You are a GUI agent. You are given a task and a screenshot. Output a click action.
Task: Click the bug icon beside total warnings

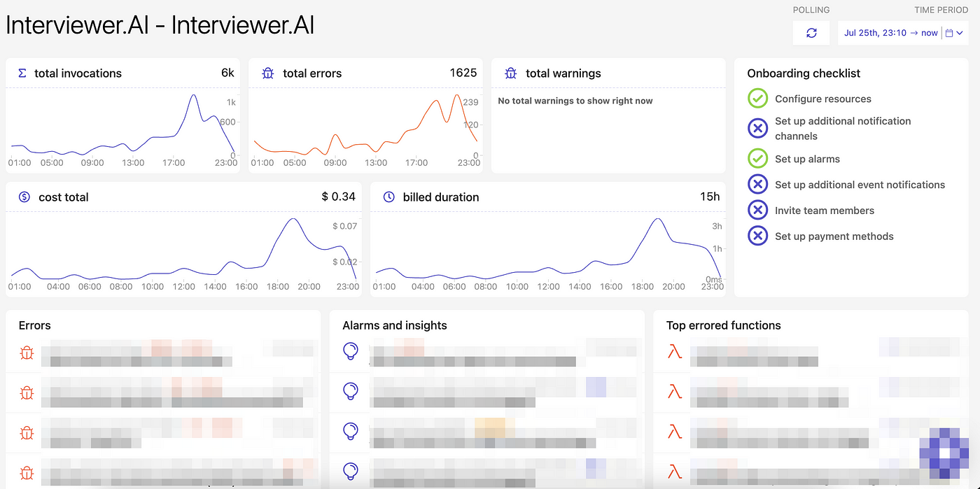coord(510,73)
